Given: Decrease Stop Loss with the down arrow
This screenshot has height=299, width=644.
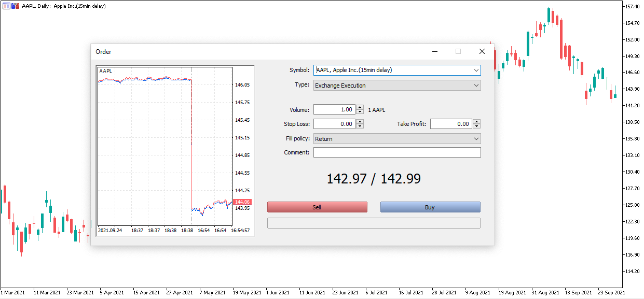Looking at the screenshot, I should [360, 126].
